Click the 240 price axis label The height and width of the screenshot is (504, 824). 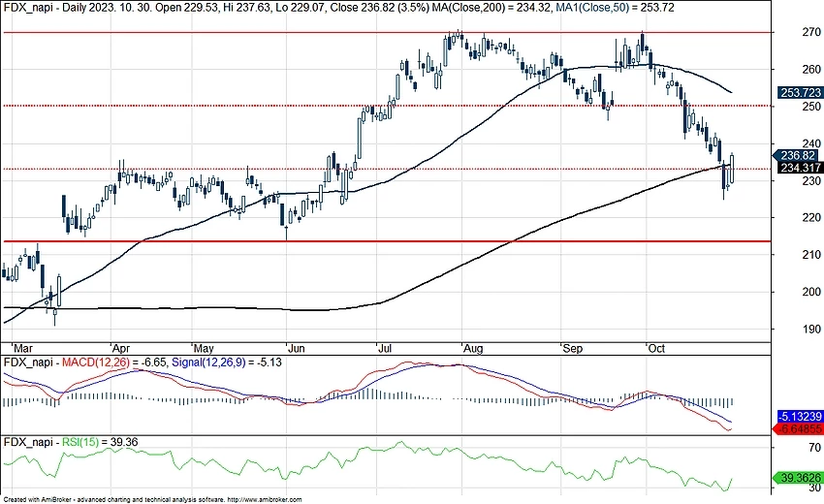[811, 143]
